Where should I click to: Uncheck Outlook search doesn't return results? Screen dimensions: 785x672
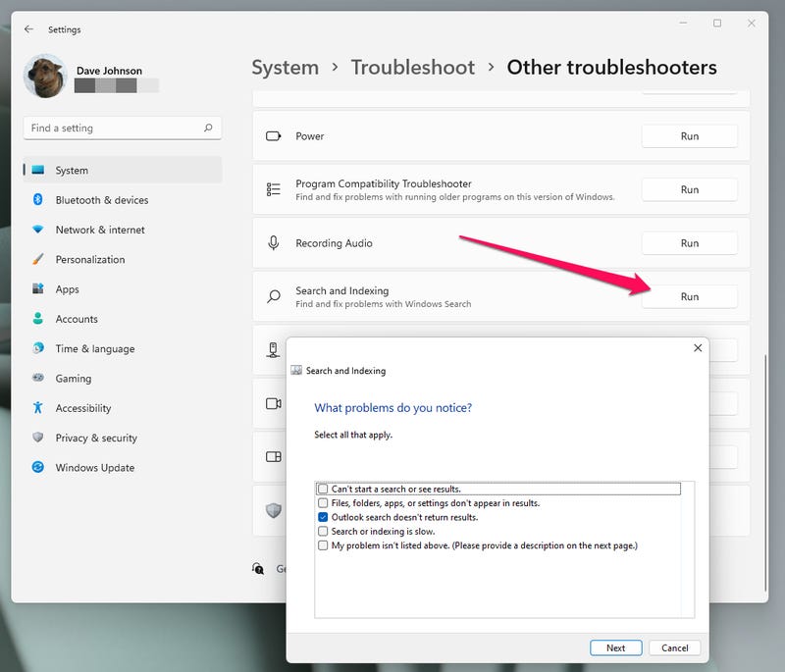(x=323, y=517)
